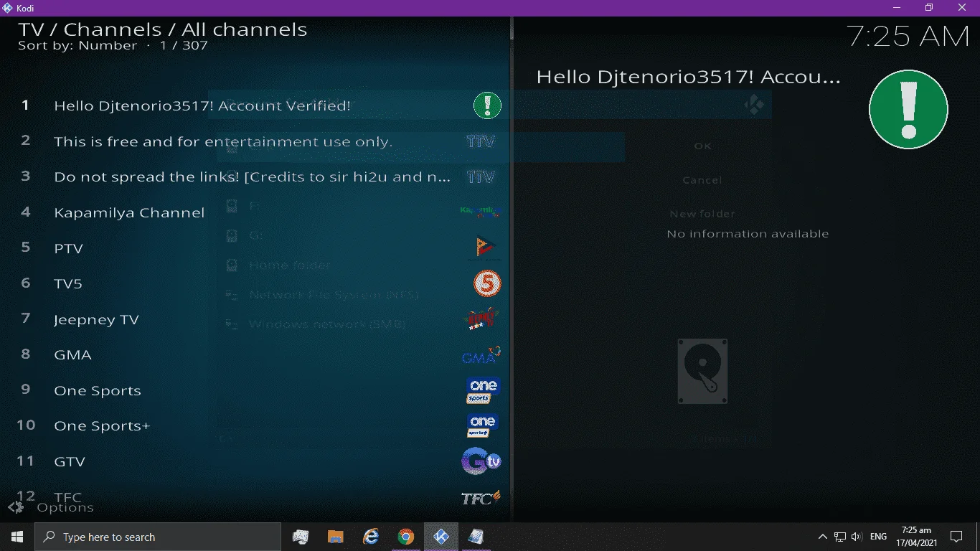Image resolution: width=980 pixels, height=551 pixels.
Task: Focus the 'Type here to search' box
Action: (x=158, y=537)
